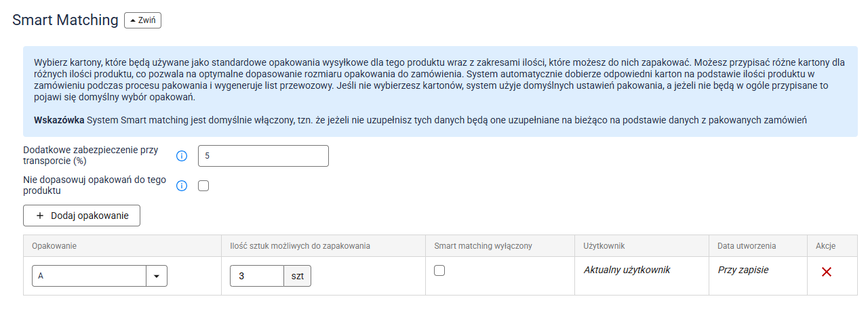Click the 'Akcje' column header

tap(825, 246)
